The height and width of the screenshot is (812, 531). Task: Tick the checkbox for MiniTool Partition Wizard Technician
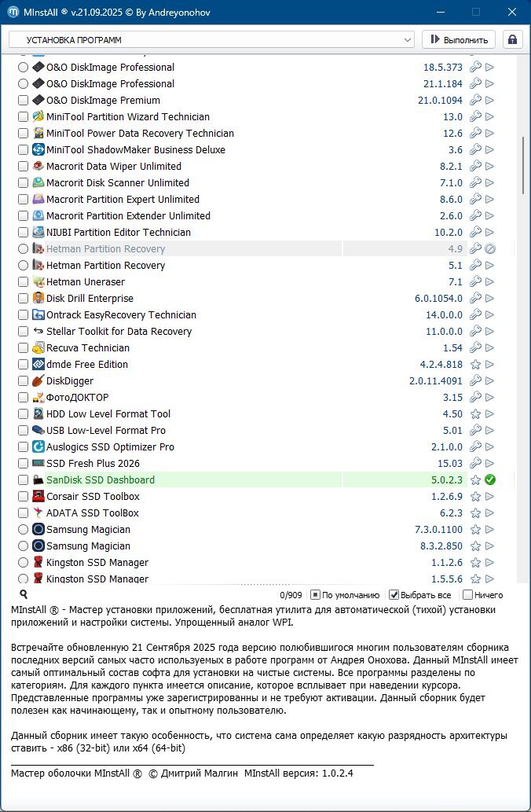[x=23, y=116]
